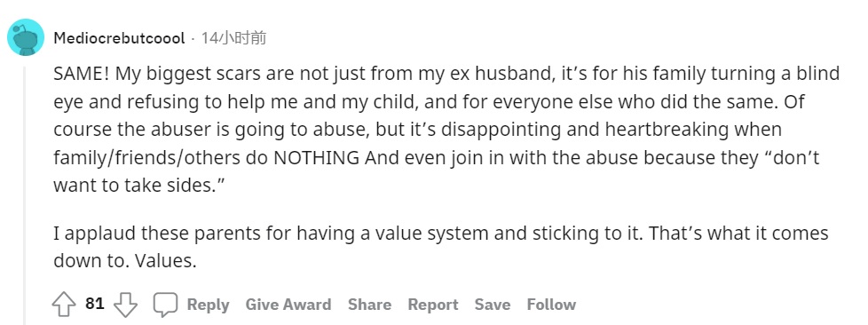Downvote the comment with the down arrow
The height and width of the screenshot is (325, 868).
[x=125, y=305]
